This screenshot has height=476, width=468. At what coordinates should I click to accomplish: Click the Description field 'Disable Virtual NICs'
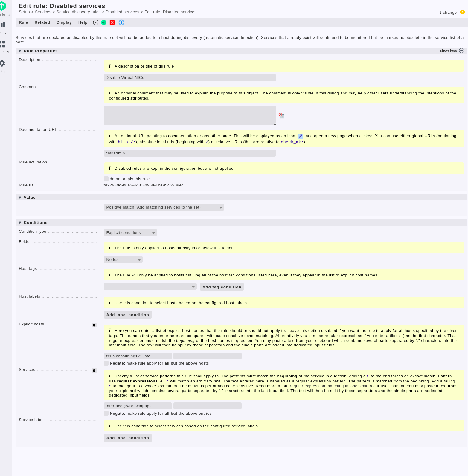point(190,78)
